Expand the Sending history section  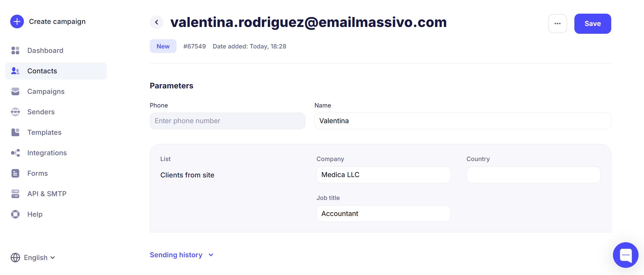pos(181,255)
